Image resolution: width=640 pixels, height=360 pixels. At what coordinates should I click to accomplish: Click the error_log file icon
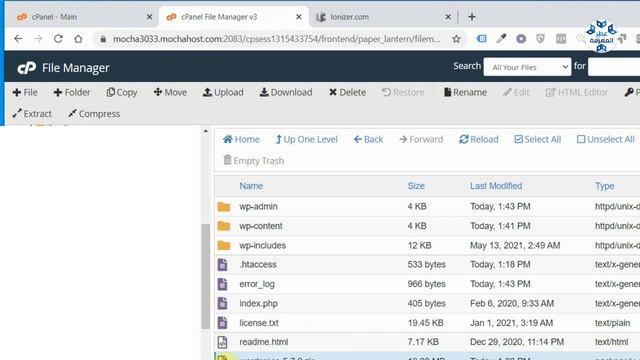222,284
